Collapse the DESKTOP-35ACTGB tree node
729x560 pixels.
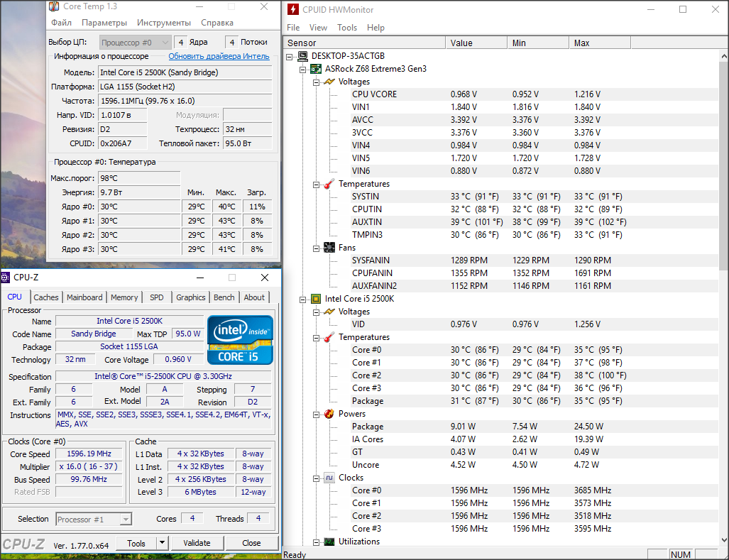pyautogui.click(x=289, y=57)
